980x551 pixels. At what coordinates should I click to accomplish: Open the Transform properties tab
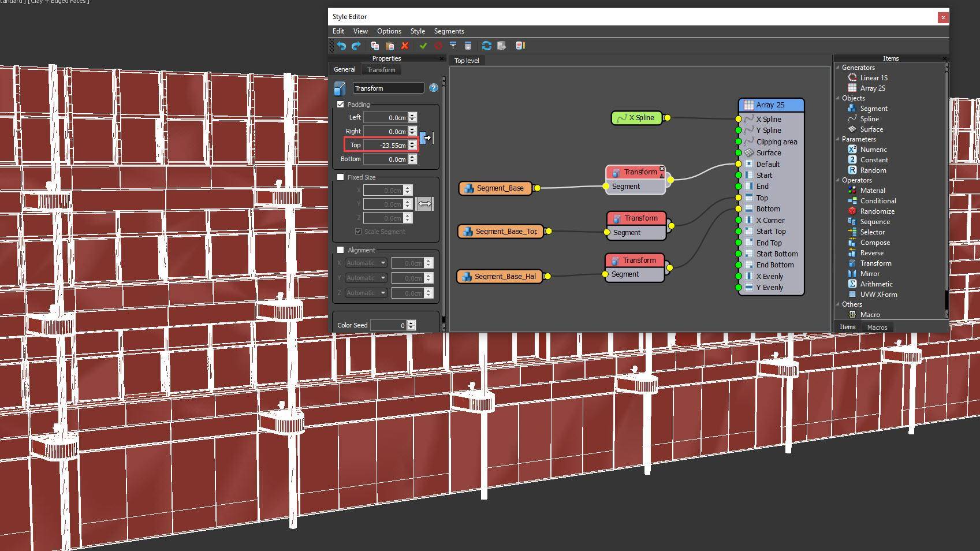[x=381, y=69]
